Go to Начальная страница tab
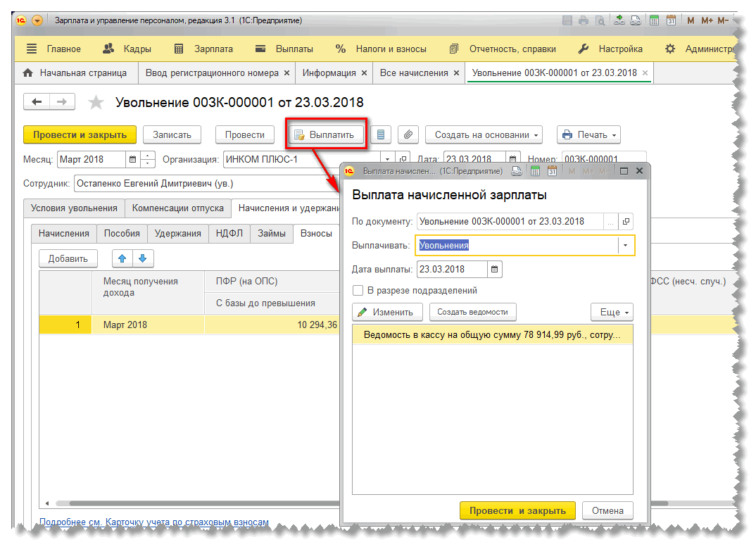This screenshot has width=756, height=547. click(x=75, y=73)
